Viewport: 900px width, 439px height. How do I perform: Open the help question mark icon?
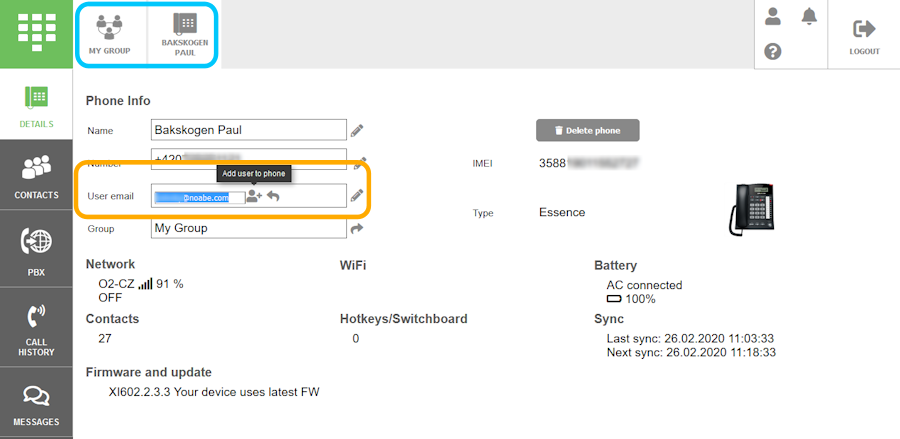click(x=773, y=51)
